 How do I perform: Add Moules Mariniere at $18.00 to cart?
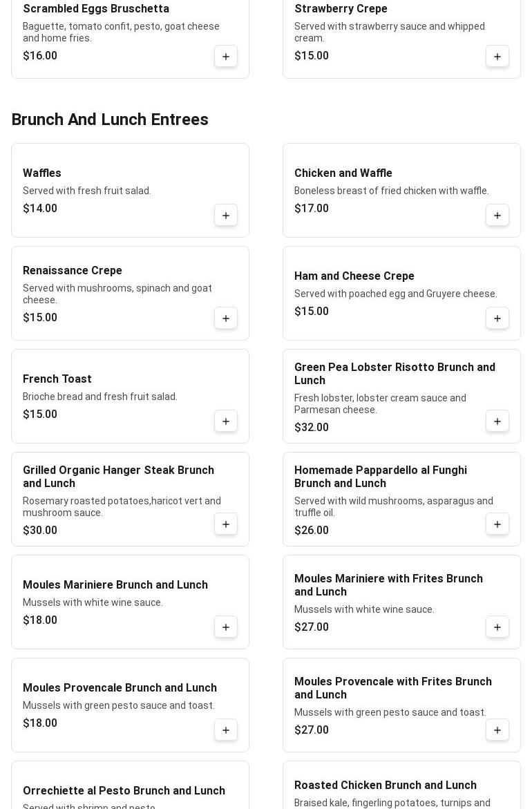[x=225, y=627]
